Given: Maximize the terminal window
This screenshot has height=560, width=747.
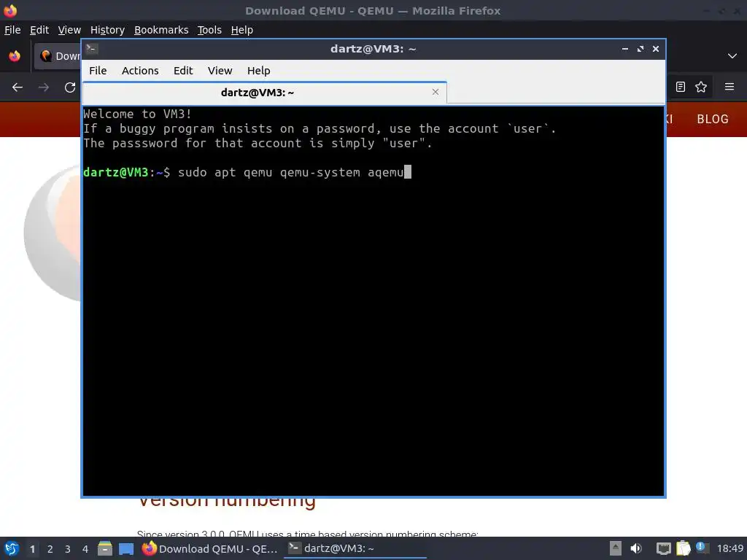Looking at the screenshot, I should click(640, 49).
